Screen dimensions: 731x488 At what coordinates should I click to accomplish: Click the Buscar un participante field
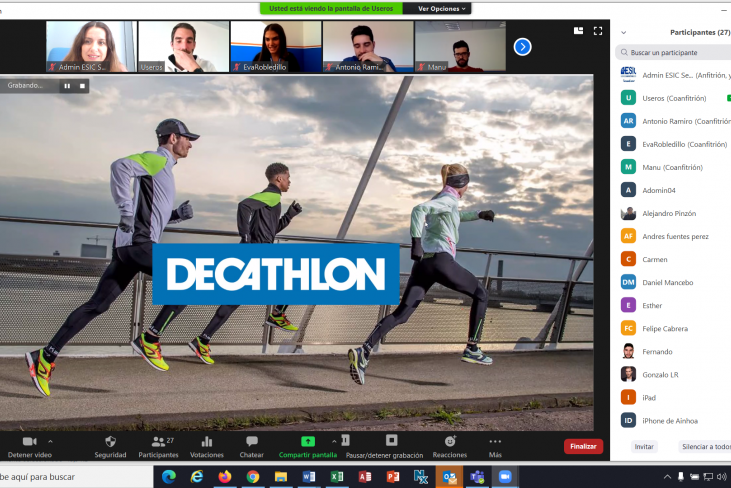click(x=675, y=52)
